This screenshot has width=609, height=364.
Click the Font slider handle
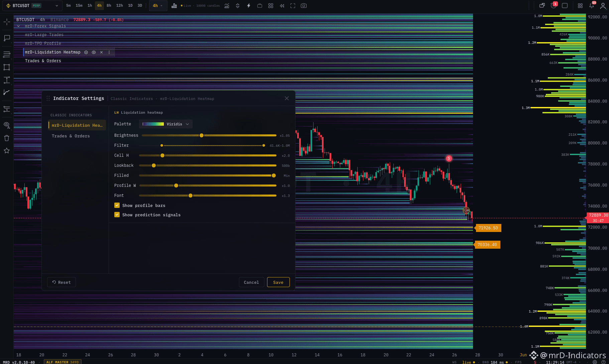coord(191,196)
